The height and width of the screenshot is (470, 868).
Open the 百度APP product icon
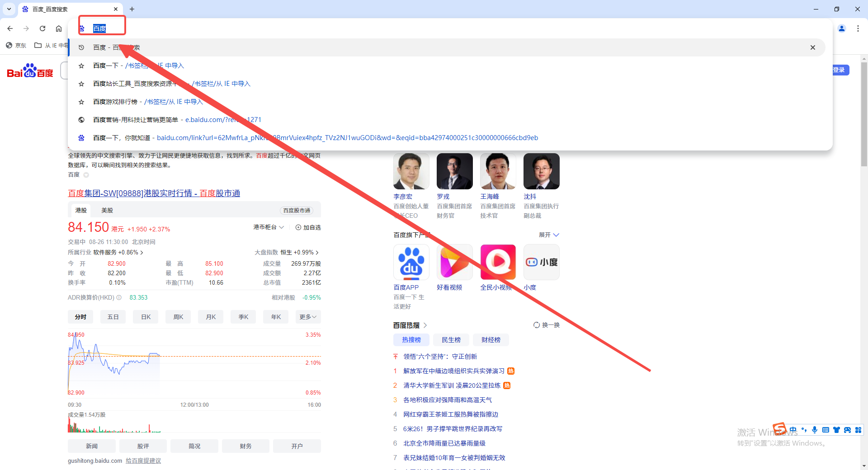click(x=411, y=262)
